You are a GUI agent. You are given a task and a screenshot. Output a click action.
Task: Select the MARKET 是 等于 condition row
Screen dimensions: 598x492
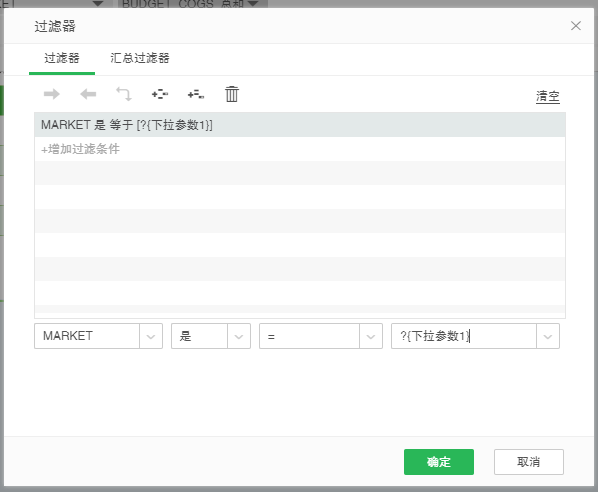coord(300,125)
